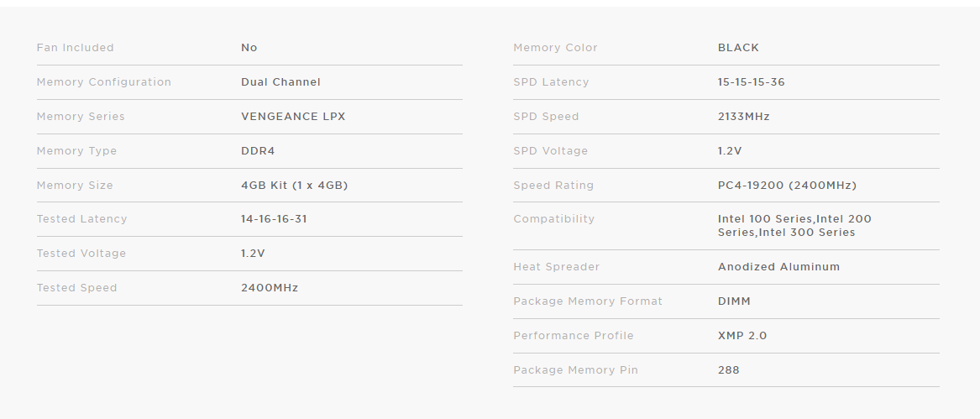Click the SPD Latency 15-15-15-36 value
This screenshot has height=419, width=980.
752,82
